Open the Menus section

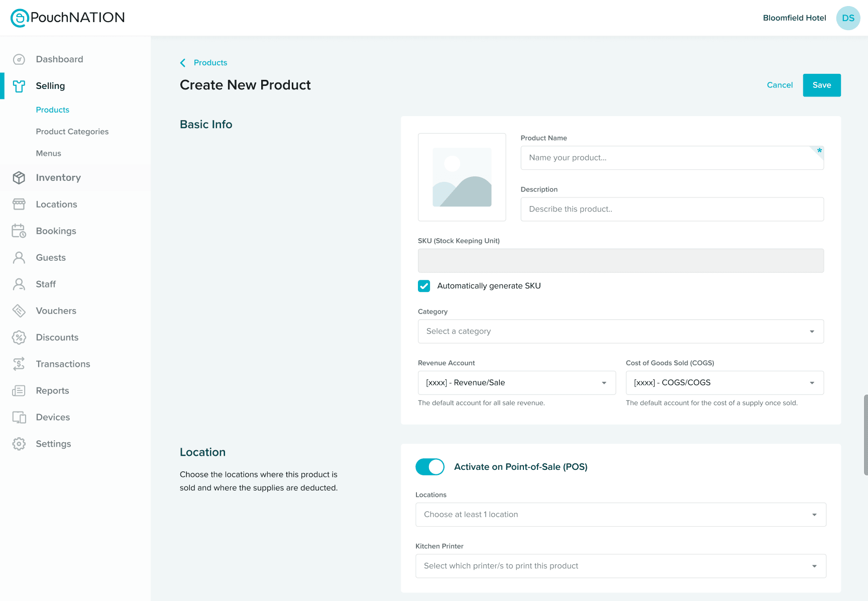(x=48, y=153)
